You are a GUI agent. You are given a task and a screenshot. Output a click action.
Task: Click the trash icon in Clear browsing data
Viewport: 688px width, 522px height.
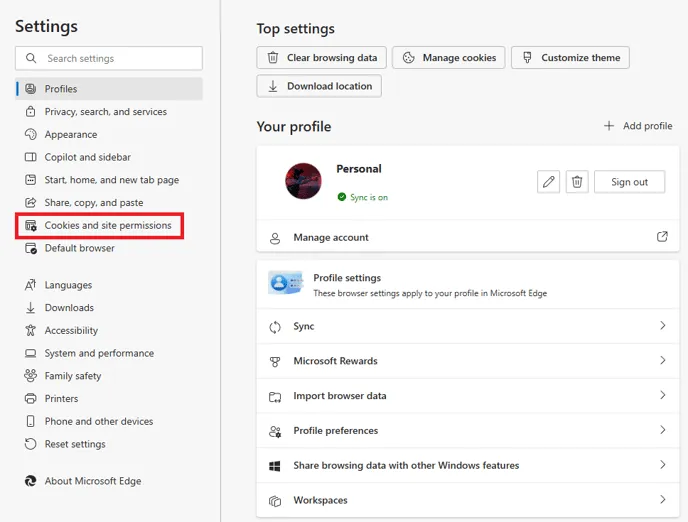coord(273,57)
